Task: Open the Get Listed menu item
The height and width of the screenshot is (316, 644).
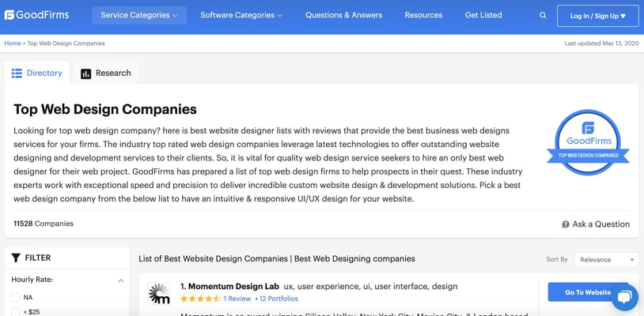Action: pos(483,15)
